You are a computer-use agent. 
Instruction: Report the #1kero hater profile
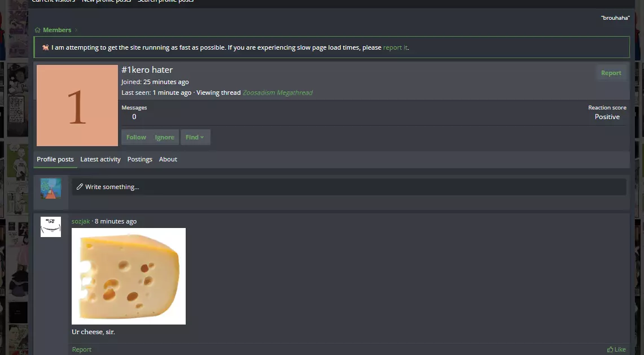click(611, 73)
